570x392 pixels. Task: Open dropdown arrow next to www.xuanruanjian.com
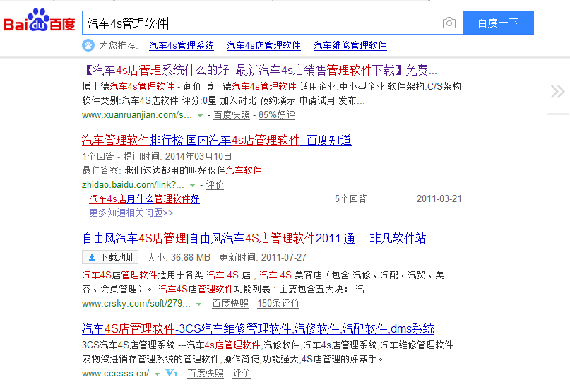click(x=200, y=116)
